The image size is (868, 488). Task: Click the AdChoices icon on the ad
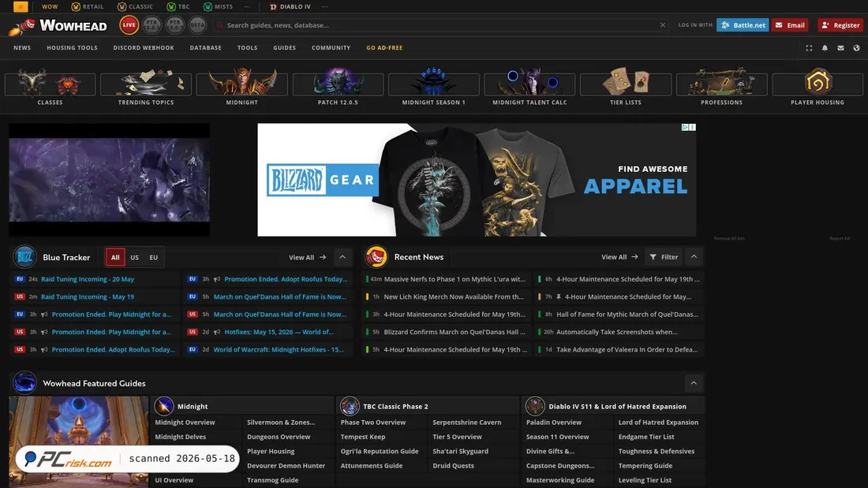tap(685, 127)
